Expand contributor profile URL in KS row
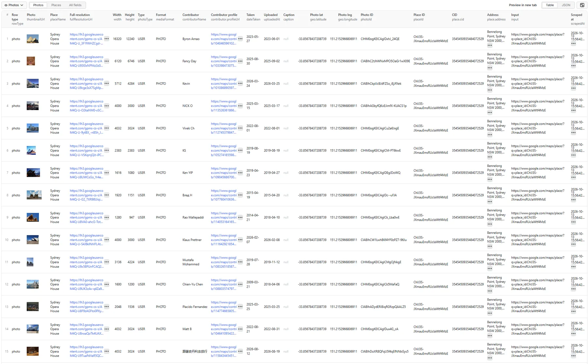This screenshot has width=588, height=364. tap(240, 150)
